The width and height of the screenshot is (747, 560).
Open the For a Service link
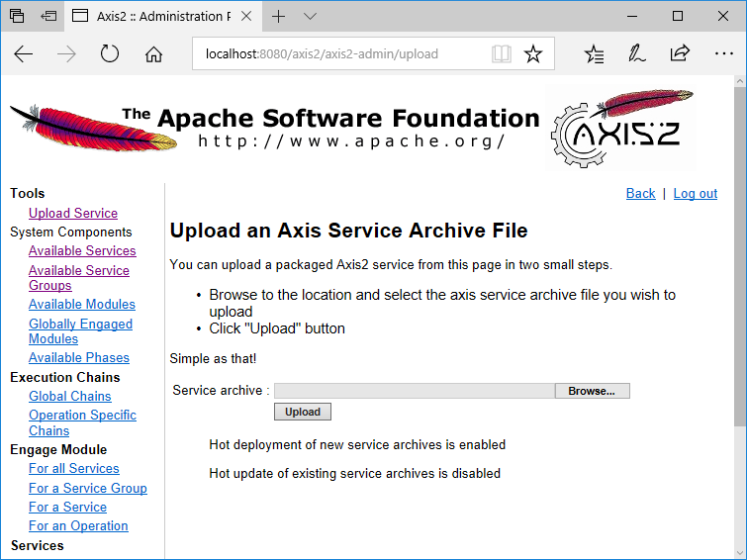click(x=67, y=508)
